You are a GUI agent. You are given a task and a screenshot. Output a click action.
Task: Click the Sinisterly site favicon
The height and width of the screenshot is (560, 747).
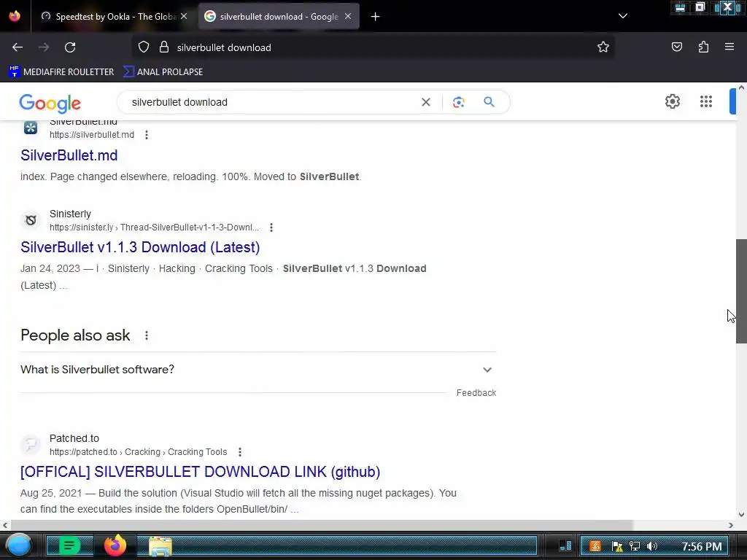pyautogui.click(x=31, y=220)
